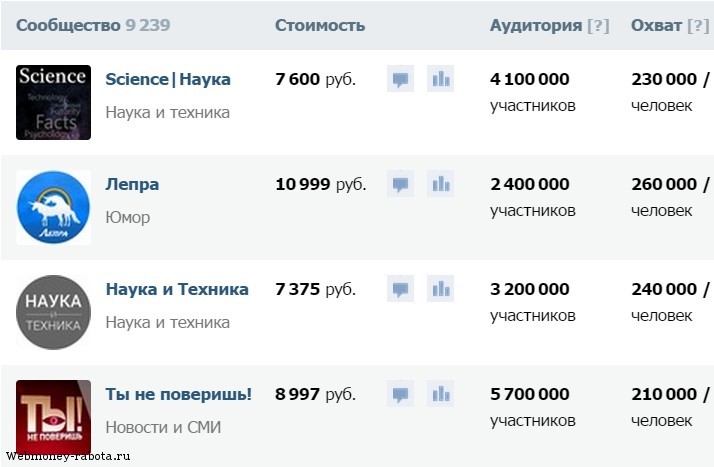The width and height of the screenshot is (714, 467).
Task: Open statistics chart icon for Science|Наука
Action: [x=440, y=79]
